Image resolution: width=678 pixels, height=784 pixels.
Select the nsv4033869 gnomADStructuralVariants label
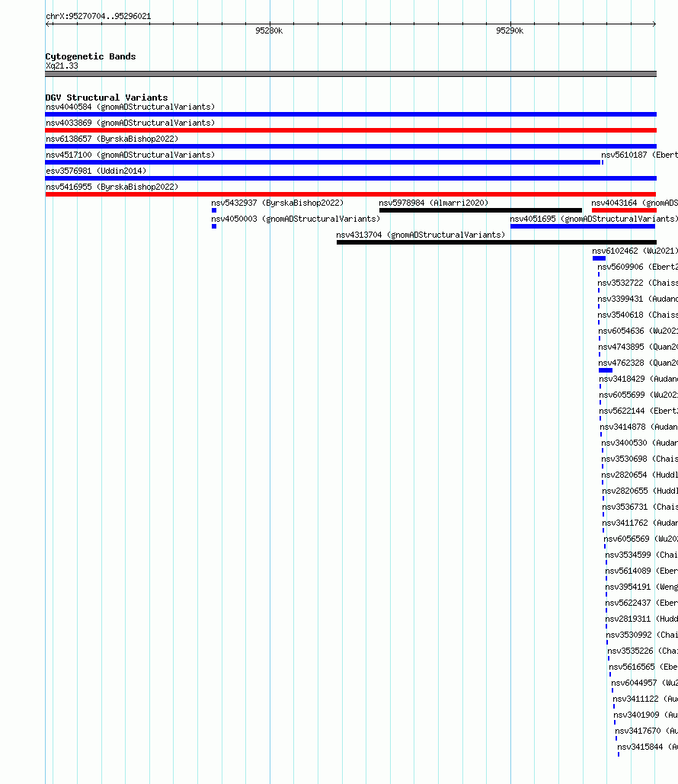[x=130, y=123]
